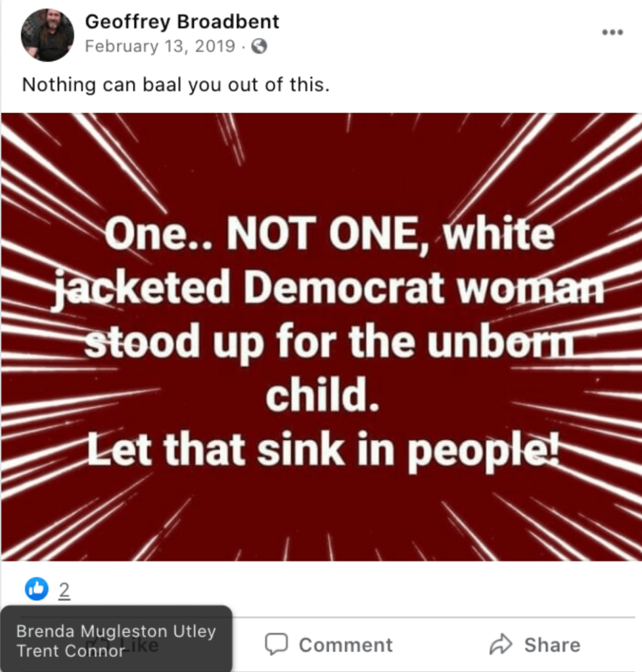Select Trent Connor in tooltip

70,651
